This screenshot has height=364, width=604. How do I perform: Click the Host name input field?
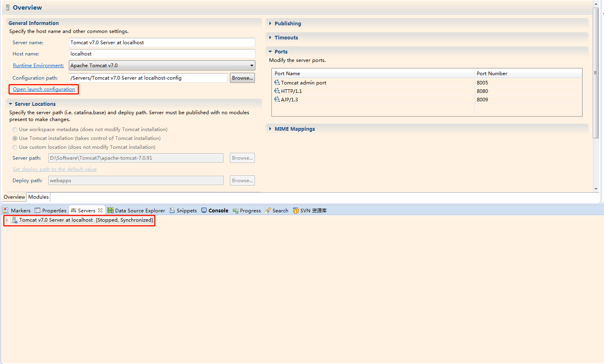pyautogui.click(x=162, y=54)
